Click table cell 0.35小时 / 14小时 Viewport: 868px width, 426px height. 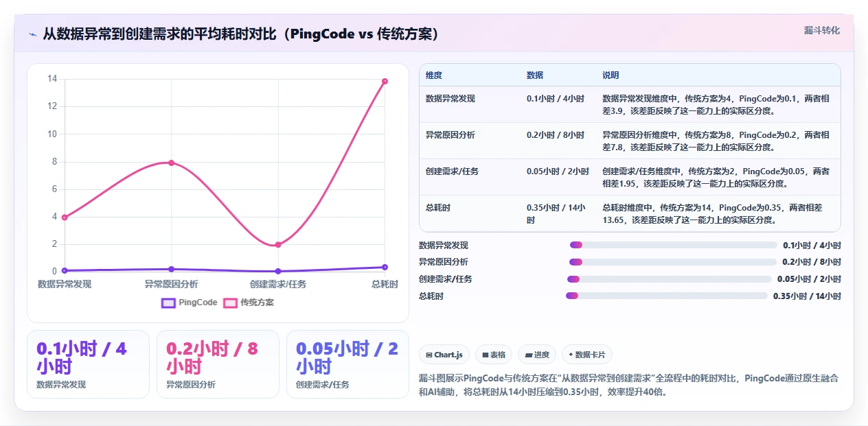click(557, 214)
